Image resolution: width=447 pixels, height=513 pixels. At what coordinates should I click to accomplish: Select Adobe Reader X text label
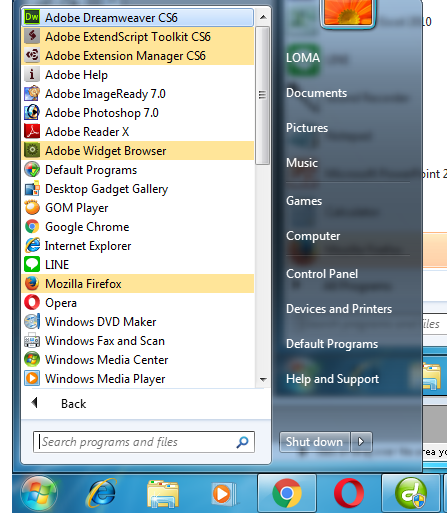click(x=87, y=132)
